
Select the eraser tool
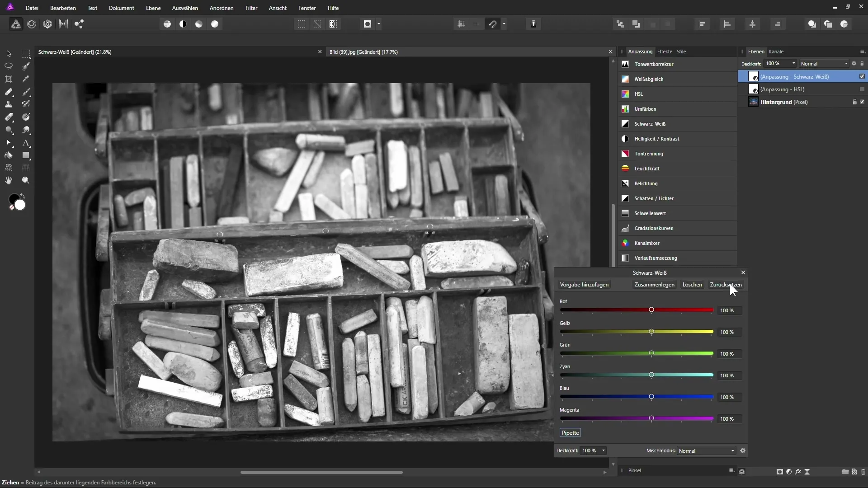pyautogui.click(x=9, y=117)
